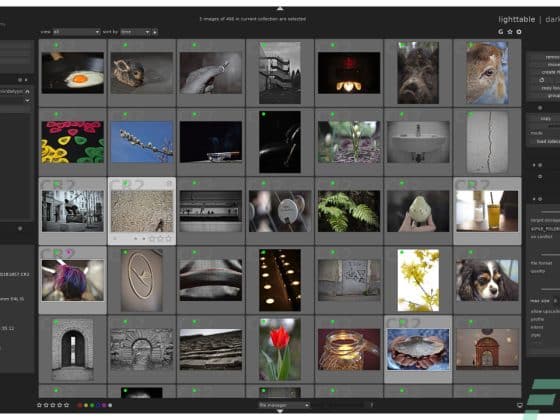Open the view filter dropdown showing all
This screenshot has width=560, height=420.
point(76,32)
